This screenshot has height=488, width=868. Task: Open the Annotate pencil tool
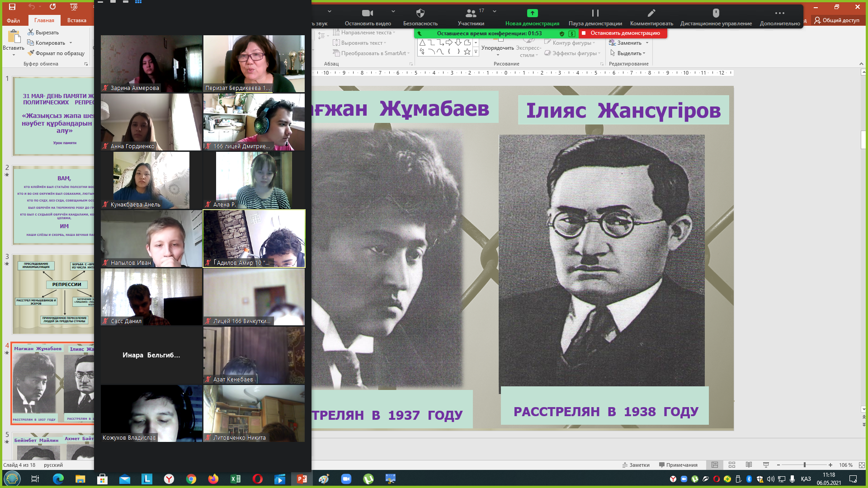click(651, 14)
